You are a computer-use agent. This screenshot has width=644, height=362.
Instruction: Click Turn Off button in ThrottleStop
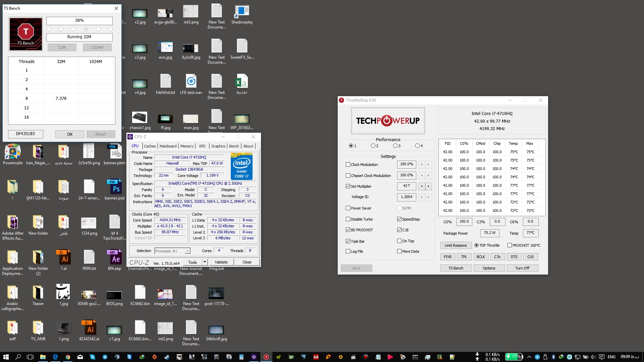tap(522, 268)
